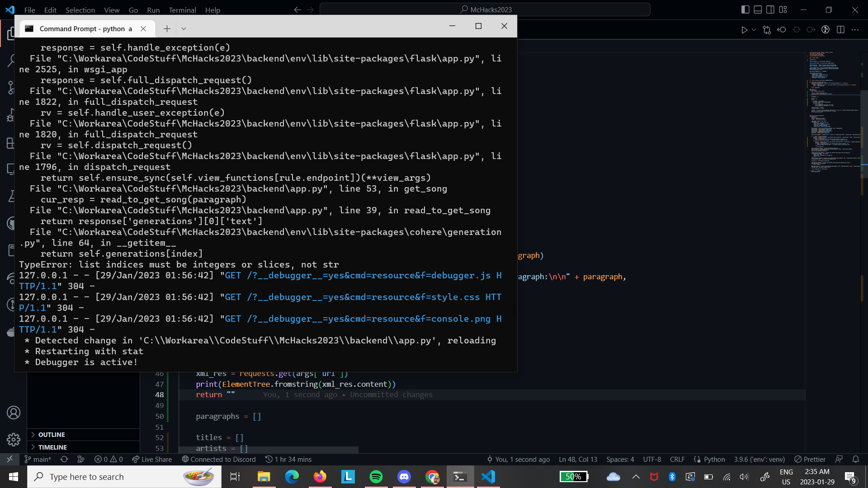Image resolution: width=868 pixels, height=488 pixels.
Task: Open the Selection menu
Action: click(x=80, y=10)
